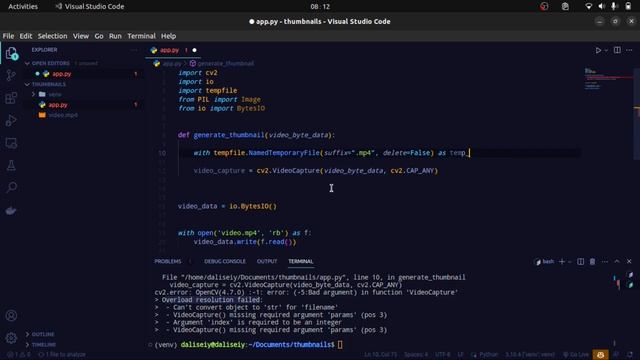
Task: Open the Extensions view
Action: pyautogui.click(x=11, y=98)
